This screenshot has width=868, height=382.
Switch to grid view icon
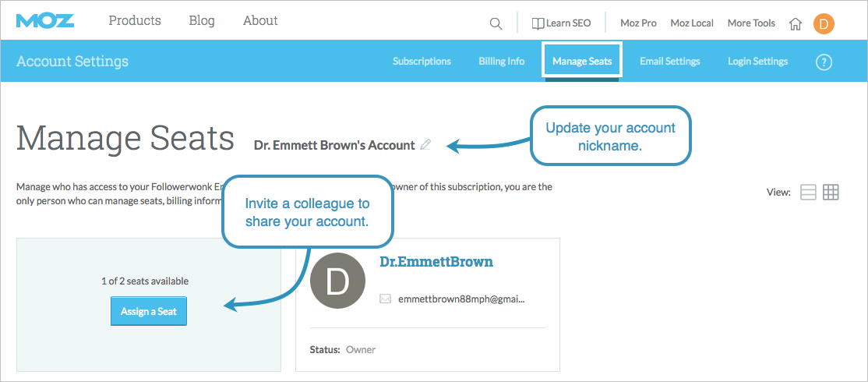pos(831,192)
